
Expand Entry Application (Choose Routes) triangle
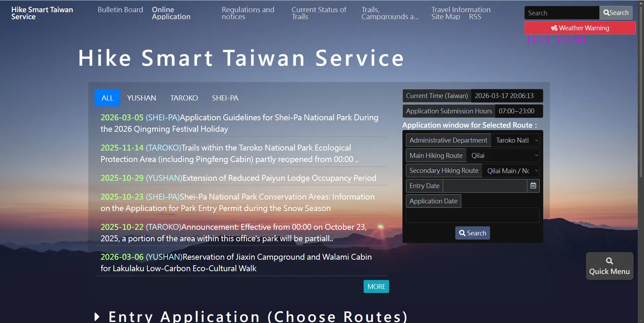(97, 316)
